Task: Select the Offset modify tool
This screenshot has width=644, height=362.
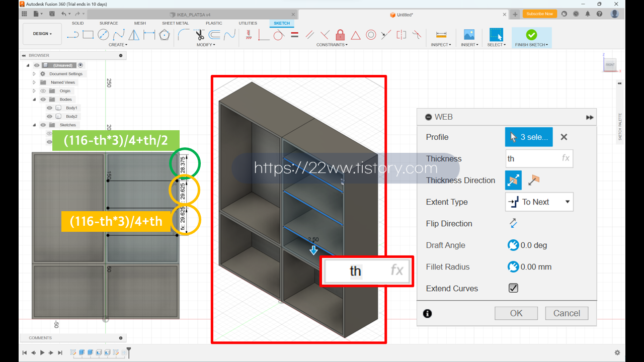Action: (214, 35)
